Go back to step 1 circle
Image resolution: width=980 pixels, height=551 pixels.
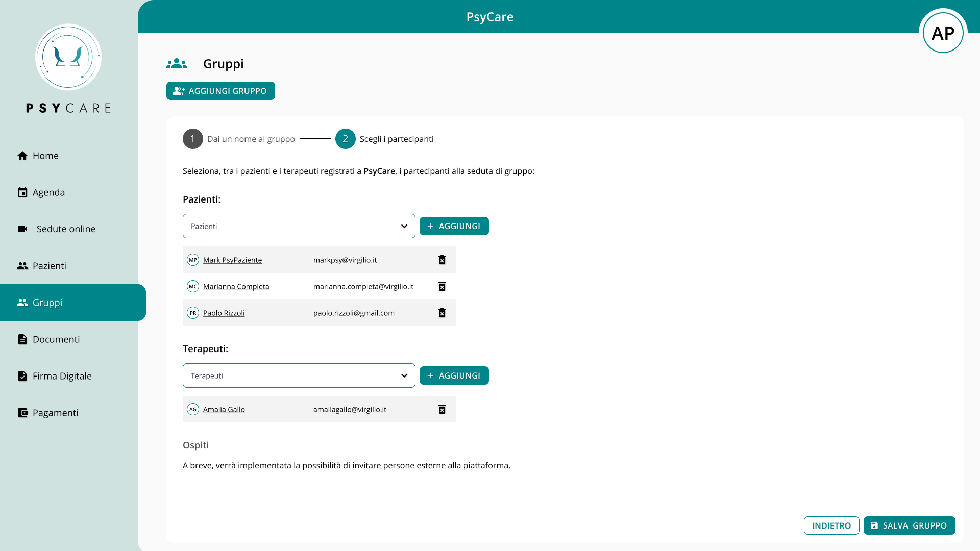[x=193, y=139]
